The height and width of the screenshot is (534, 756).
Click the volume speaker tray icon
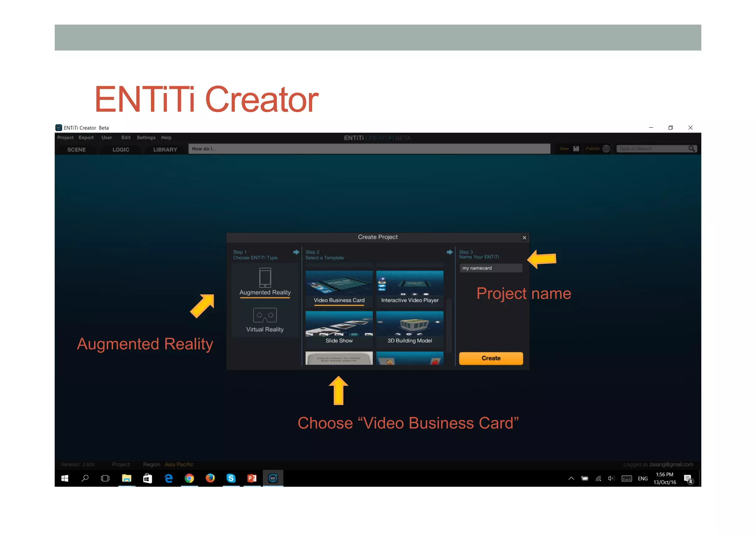[611, 479]
